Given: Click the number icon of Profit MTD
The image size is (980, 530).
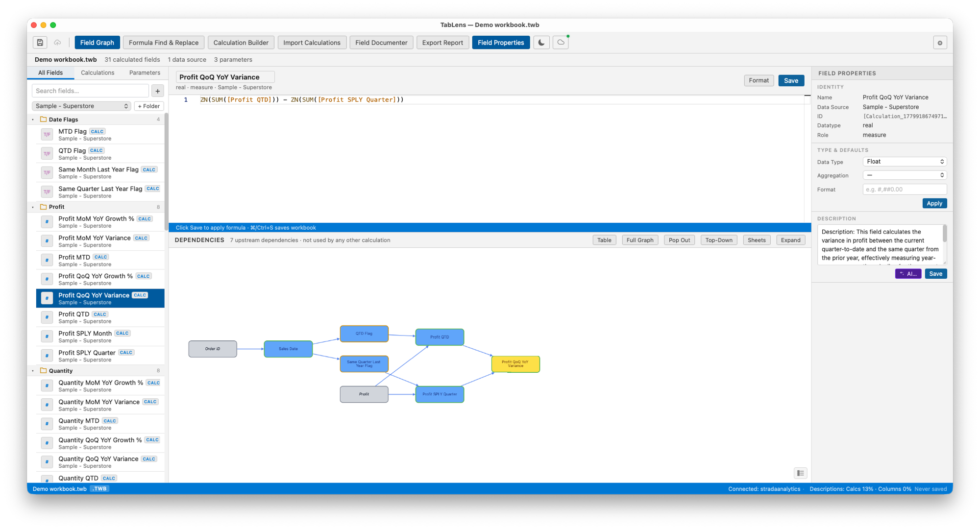Looking at the screenshot, I should (x=47, y=260).
